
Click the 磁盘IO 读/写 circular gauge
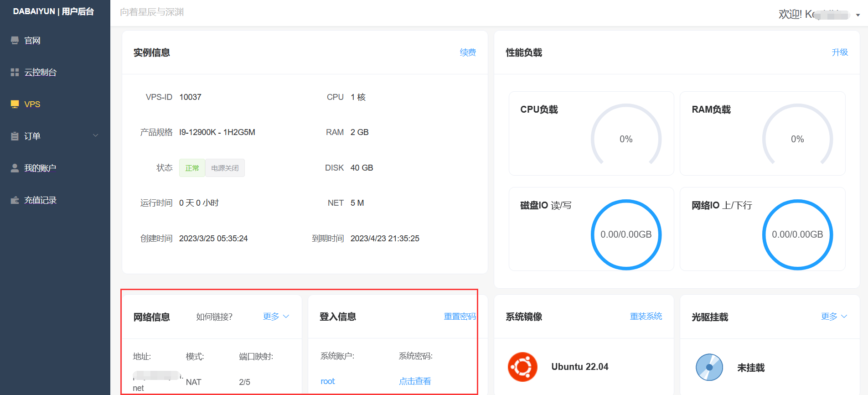(x=626, y=234)
